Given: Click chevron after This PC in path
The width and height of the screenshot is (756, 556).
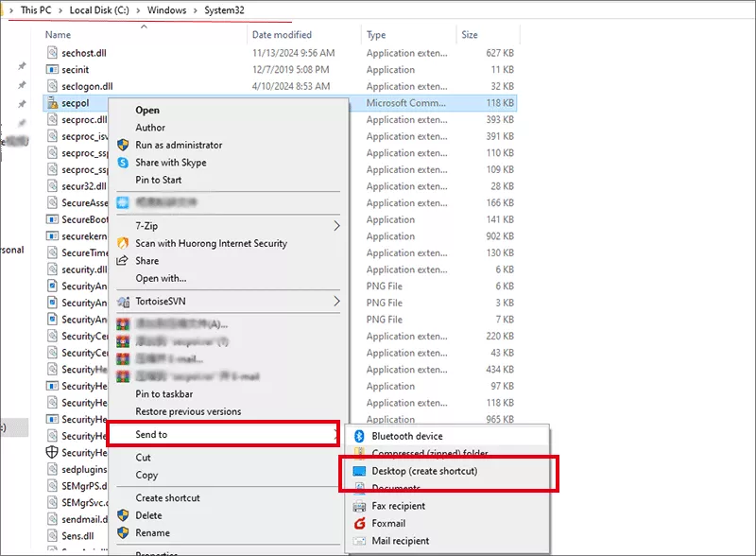Looking at the screenshot, I should pyautogui.click(x=60, y=10).
